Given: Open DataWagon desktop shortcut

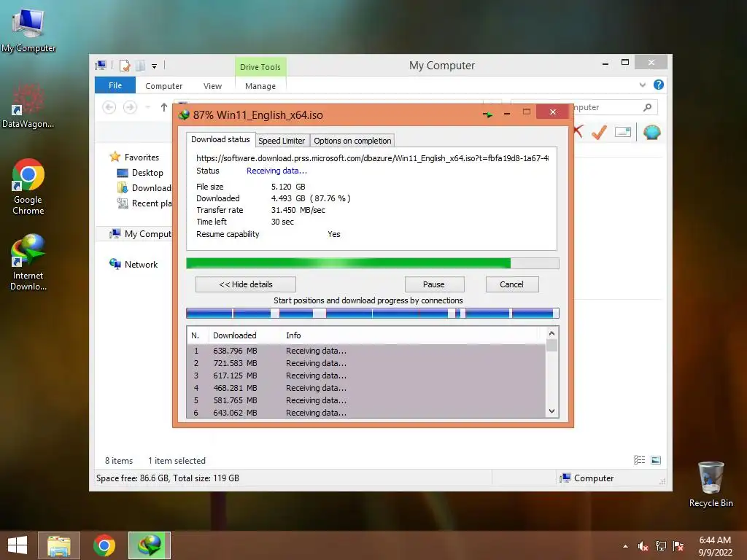Looking at the screenshot, I should (28, 106).
